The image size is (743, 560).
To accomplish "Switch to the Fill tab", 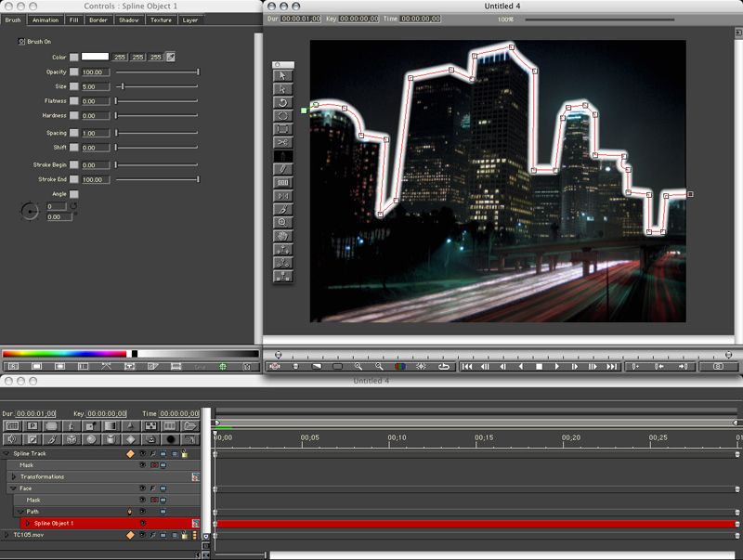I will pos(74,20).
